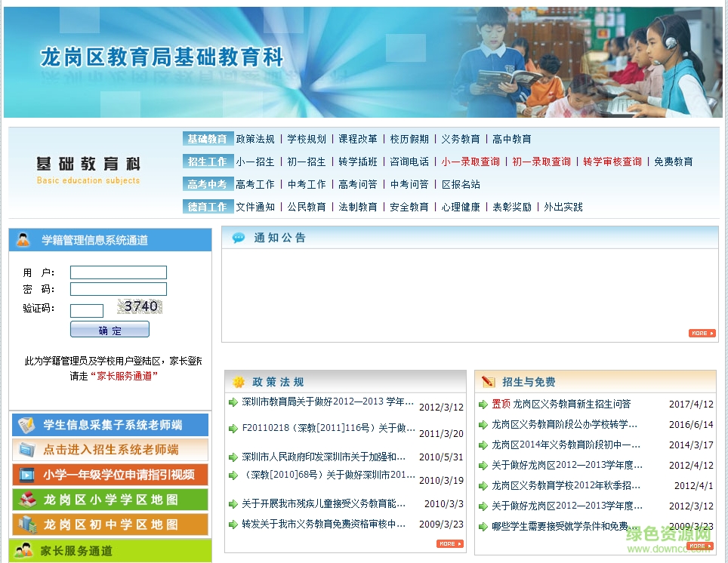Click the 3740 captcha image to refresh

(x=140, y=306)
